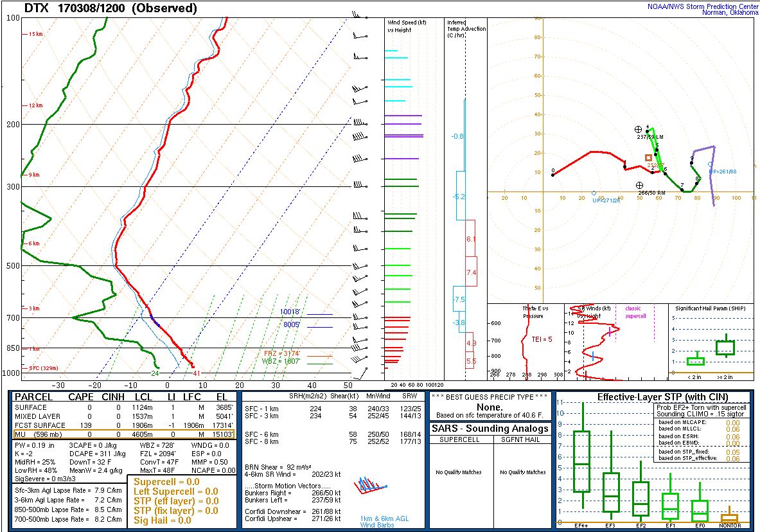The width and height of the screenshot is (760, 532).
Task: Click the '700-500mb Lapse Rate' line
Action: tap(68, 519)
